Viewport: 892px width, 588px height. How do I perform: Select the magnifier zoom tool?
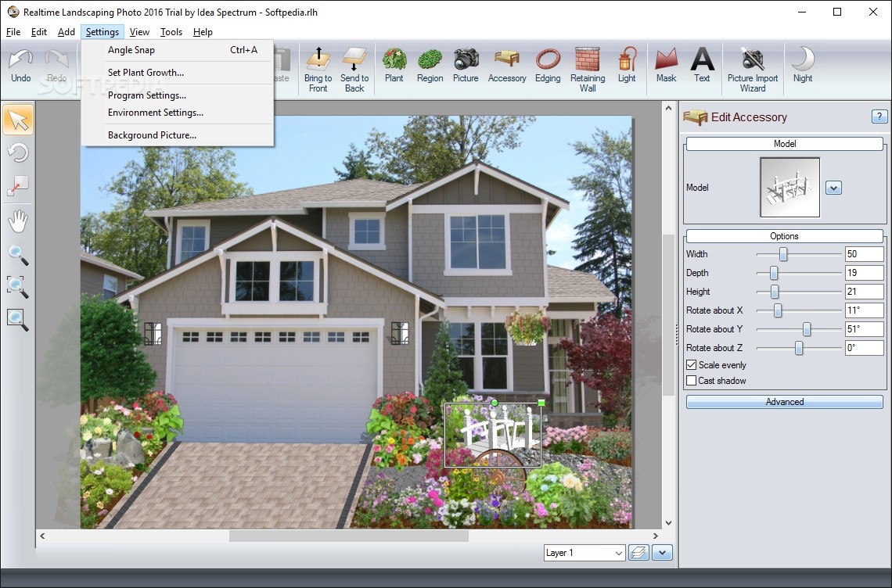(18, 256)
